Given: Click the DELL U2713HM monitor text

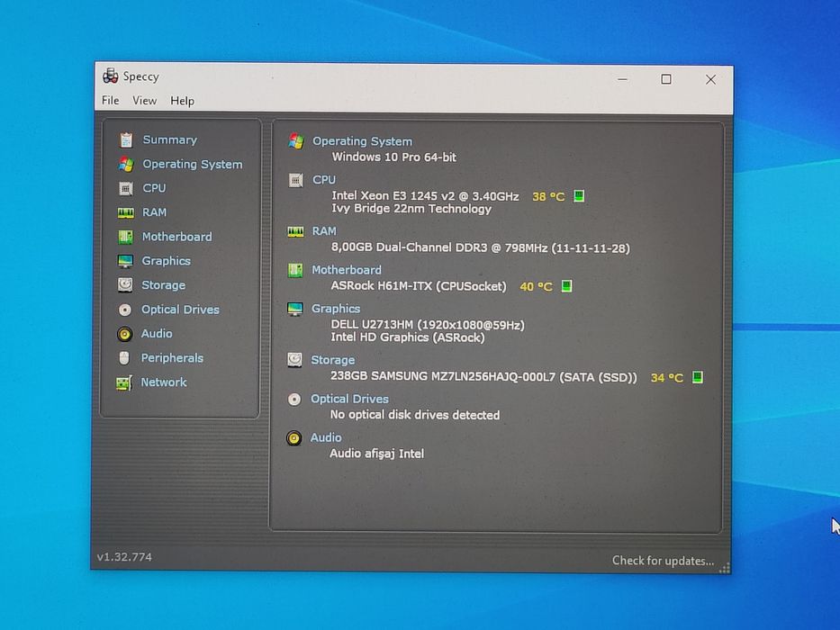Looking at the screenshot, I should [428, 325].
